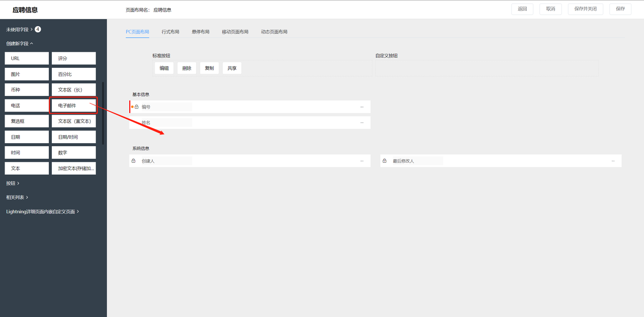Screen dimensions: 644x317
Task: Open the ellipsis menu on 创建人 row
Action: point(361,161)
